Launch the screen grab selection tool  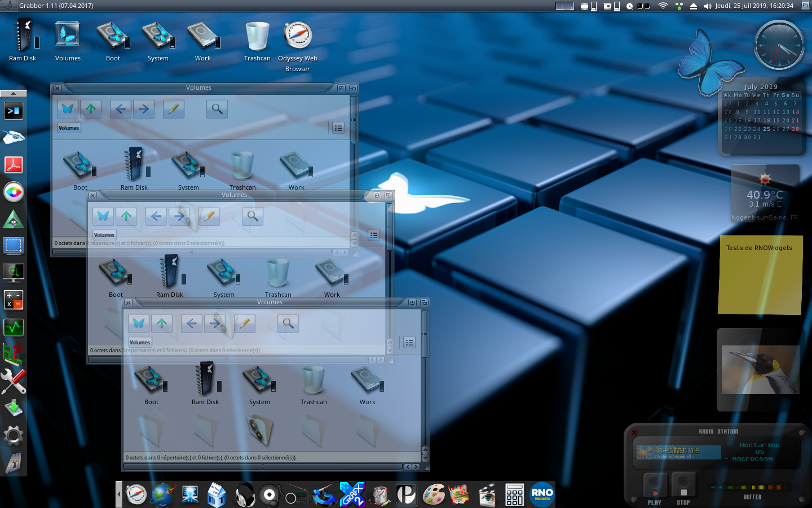click(14, 246)
